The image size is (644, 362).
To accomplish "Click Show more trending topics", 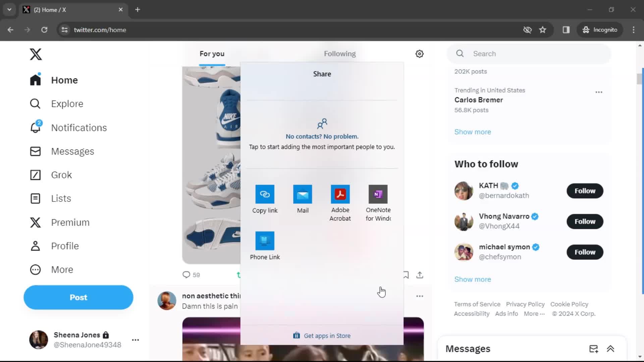I will (473, 132).
